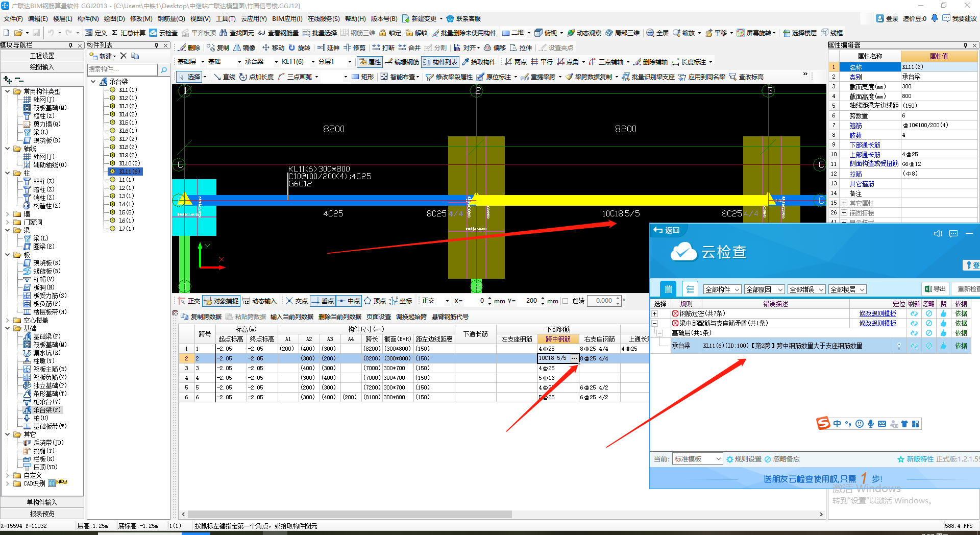Click the 搜索构件 search input field
Viewport: 980px width, 535px height.
click(122, 69)
